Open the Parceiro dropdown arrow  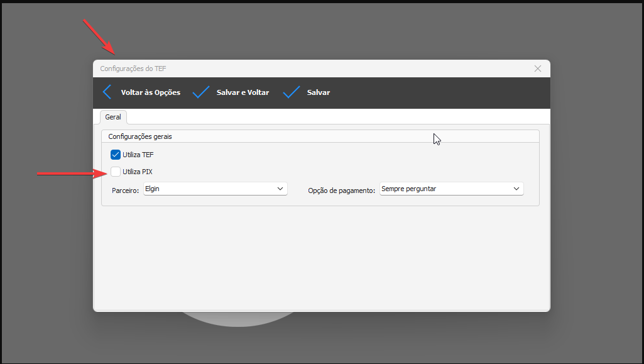(280, 189)
